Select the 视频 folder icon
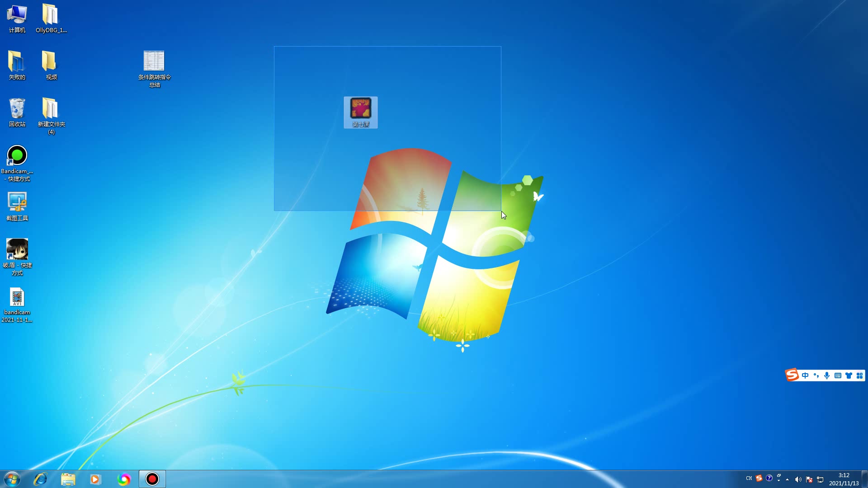The image size is (868, 488). 51,66
